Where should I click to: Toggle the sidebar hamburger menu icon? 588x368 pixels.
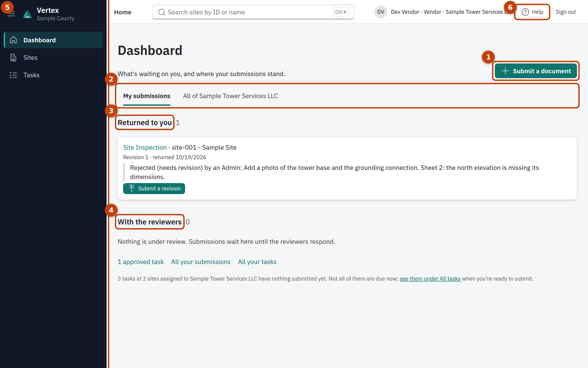tap(11, 14)
